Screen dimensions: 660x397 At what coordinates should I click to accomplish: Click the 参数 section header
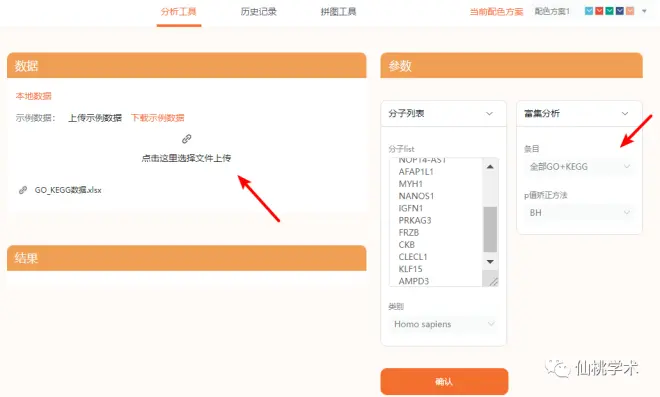(x=511, y=65)
